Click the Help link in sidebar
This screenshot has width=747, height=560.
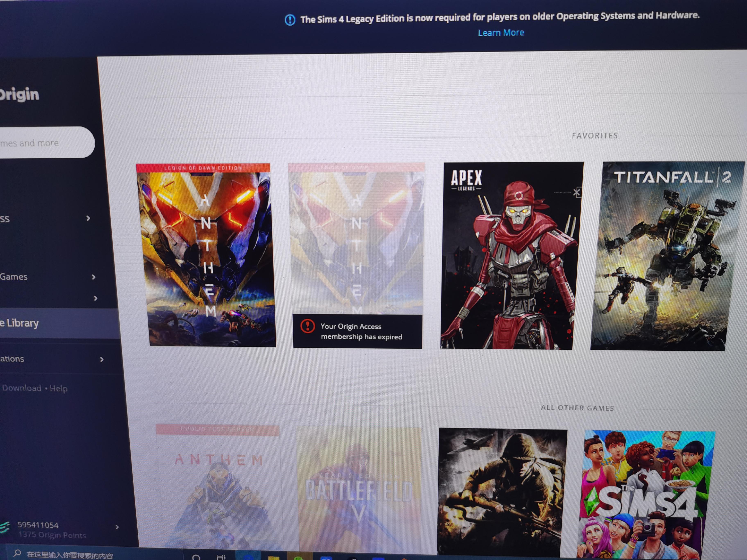pos(59,388)
